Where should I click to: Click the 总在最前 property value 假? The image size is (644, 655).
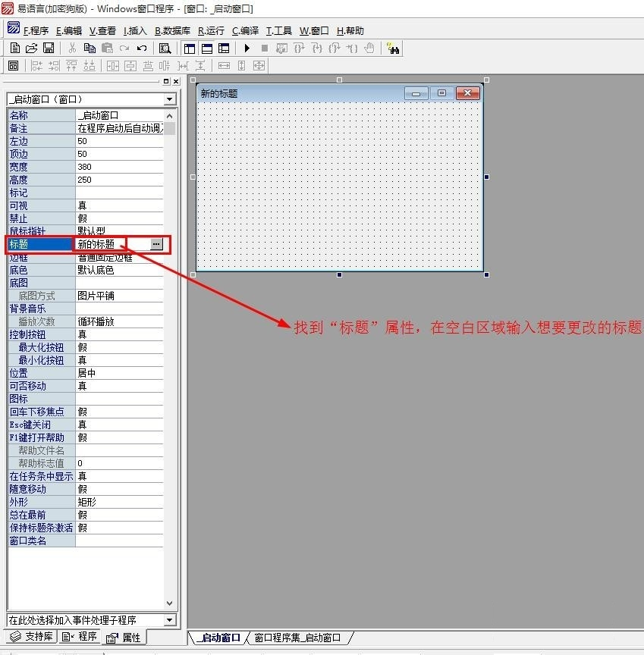coord(120,515)
